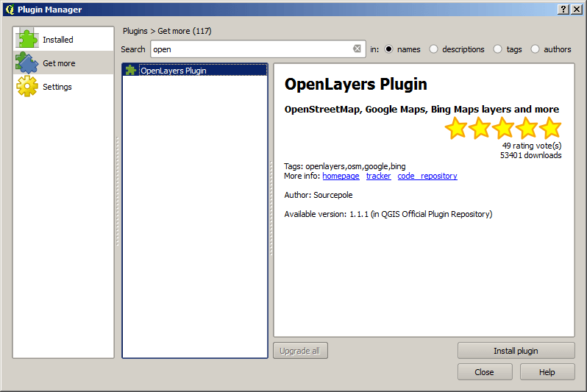The image size is (587, 392).
Task: Click the '53401 downloads' text
Action: point(531,155)
